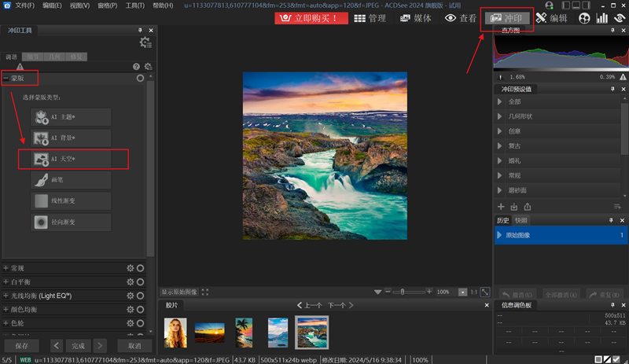Click the 保存 save button

tap(22, 346)
